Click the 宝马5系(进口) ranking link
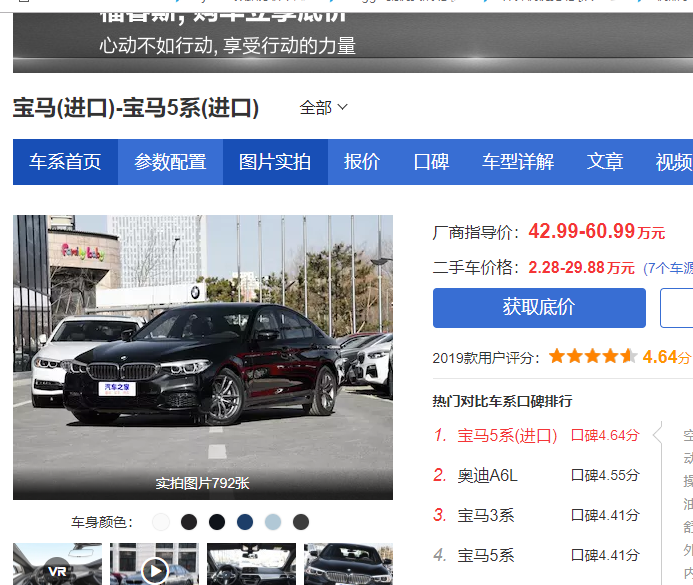The height and width of the screenshot is (585, 693). [x=507, y=436]
